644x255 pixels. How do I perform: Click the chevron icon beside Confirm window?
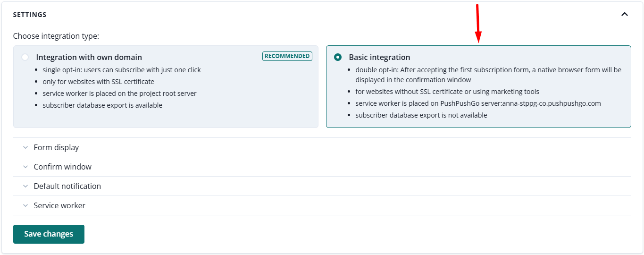(25, 167)
